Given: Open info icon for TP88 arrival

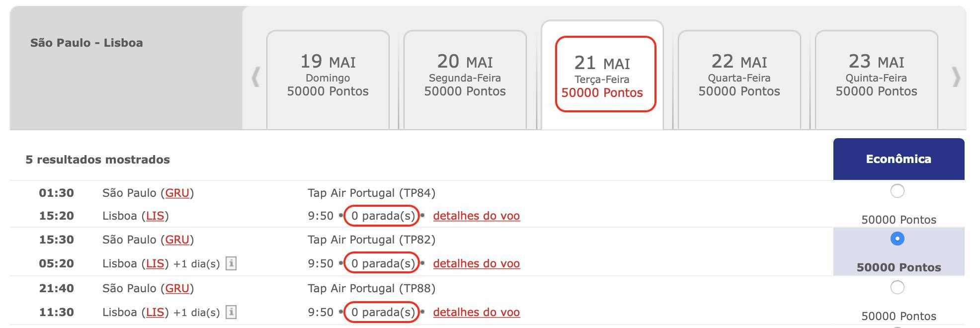Looking at the screenshot, I should [x=231, y=312].
